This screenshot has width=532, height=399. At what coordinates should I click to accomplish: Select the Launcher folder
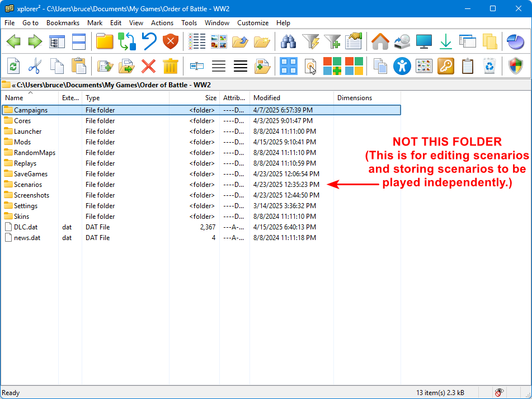201,132
